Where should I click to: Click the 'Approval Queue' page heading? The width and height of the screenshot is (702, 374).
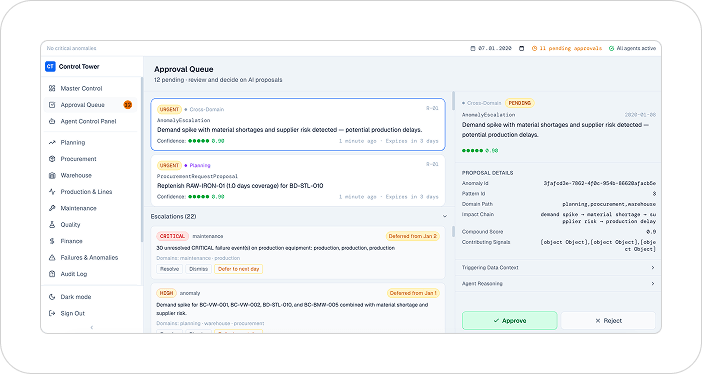point(184,69)
